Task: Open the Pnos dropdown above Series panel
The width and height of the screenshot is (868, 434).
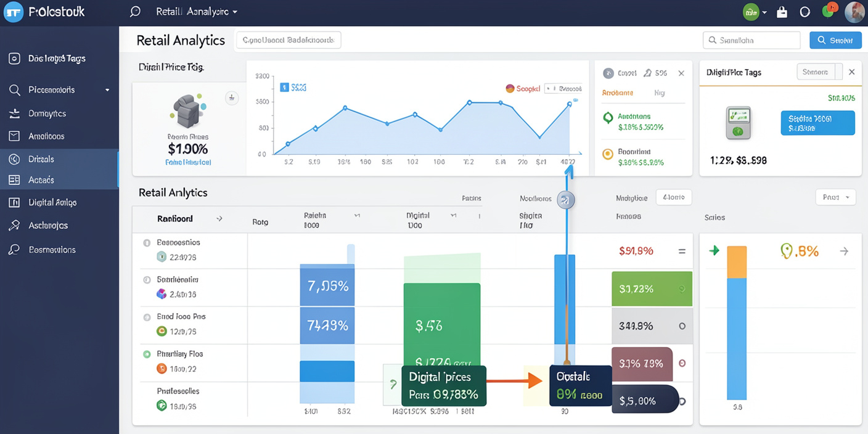Action: (x=835, y=197)
